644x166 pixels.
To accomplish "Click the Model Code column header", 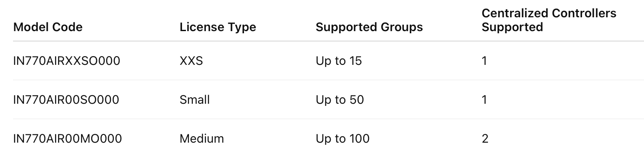I will (x=48, y=27).
